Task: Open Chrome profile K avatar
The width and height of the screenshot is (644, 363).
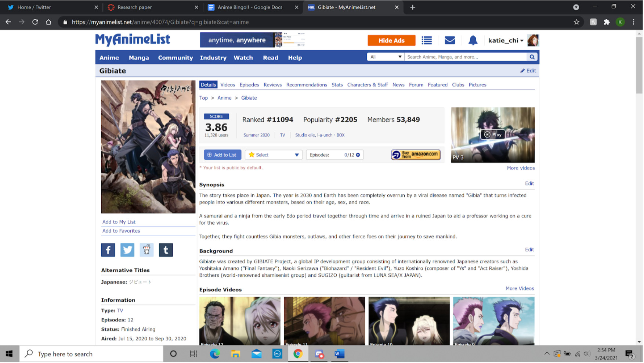Action: pos(621,22)
